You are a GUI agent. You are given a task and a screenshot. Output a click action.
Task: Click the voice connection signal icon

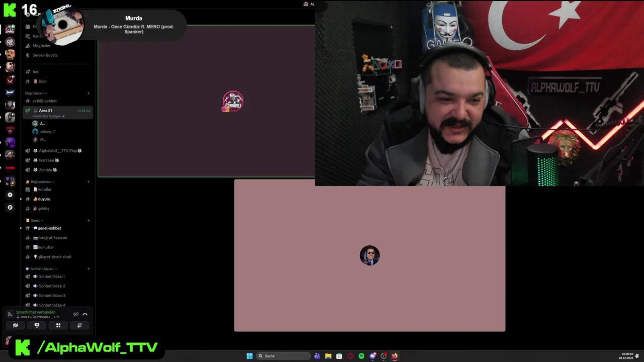pos(10,314)
